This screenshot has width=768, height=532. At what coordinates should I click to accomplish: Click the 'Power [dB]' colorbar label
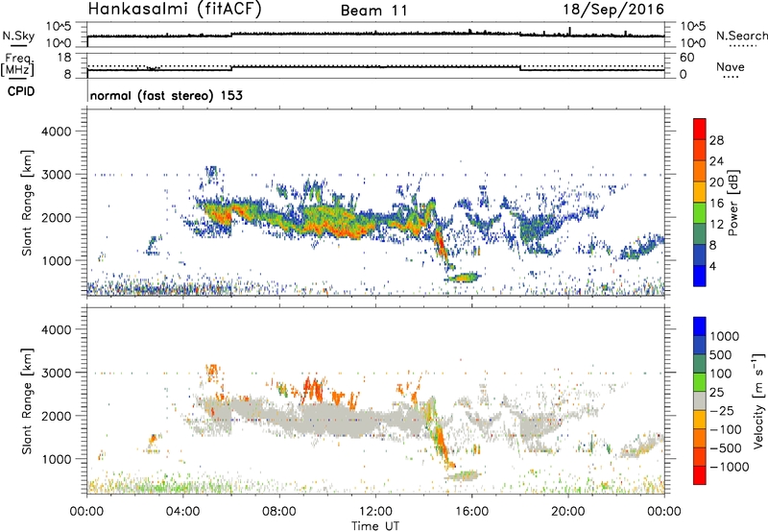(x=732, y=203)
